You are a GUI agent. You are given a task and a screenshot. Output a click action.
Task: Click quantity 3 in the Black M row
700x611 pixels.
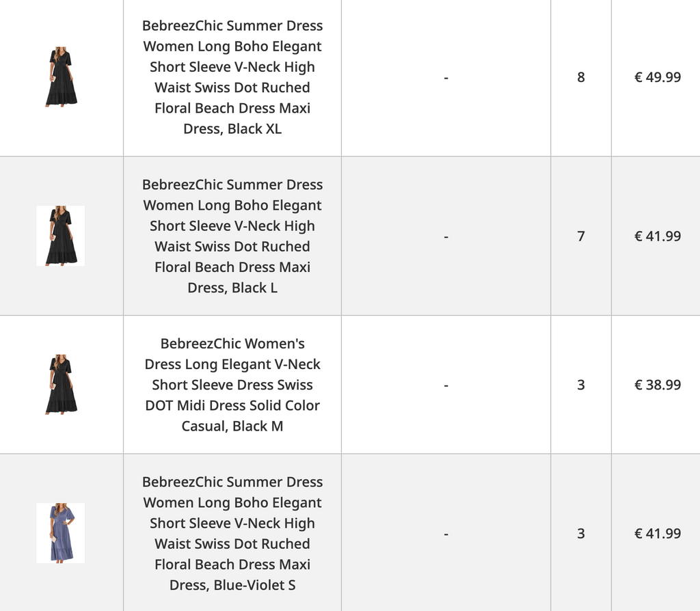(x=581, y=385)
